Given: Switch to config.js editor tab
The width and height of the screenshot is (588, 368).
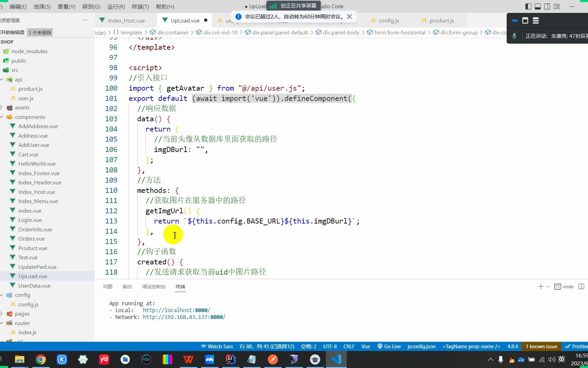Looking at the screenshot, I should (x=389, y=20).
